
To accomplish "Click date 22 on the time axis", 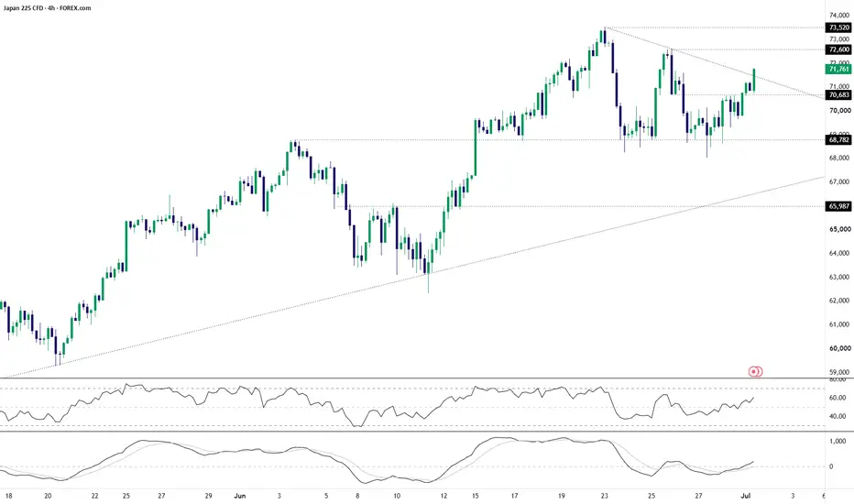I will (x=94, y=496).
